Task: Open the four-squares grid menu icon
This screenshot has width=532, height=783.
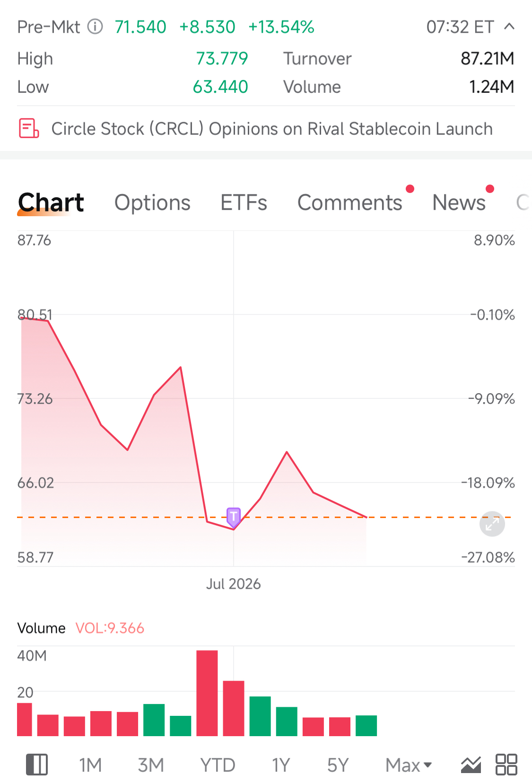Action: tap(506, 765)
